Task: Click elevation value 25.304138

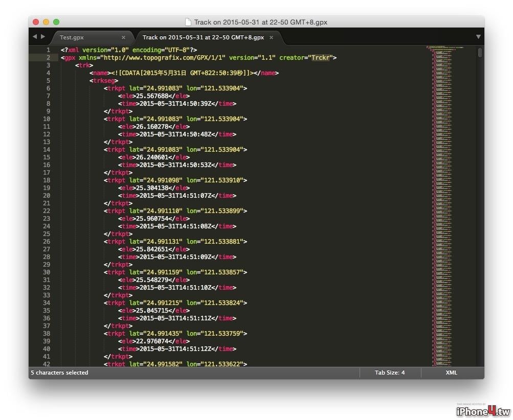Action: pos(152,188)
